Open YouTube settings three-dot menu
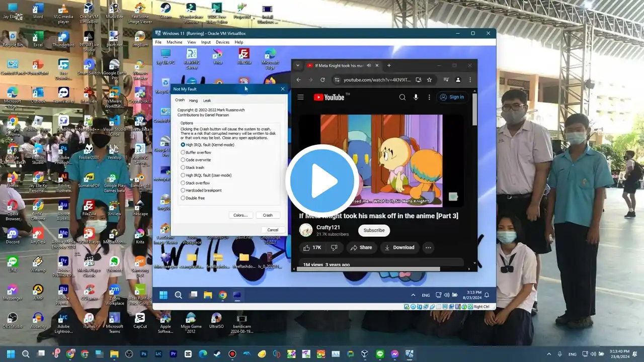This screenshot has height=362, width=644. [429, 97]
